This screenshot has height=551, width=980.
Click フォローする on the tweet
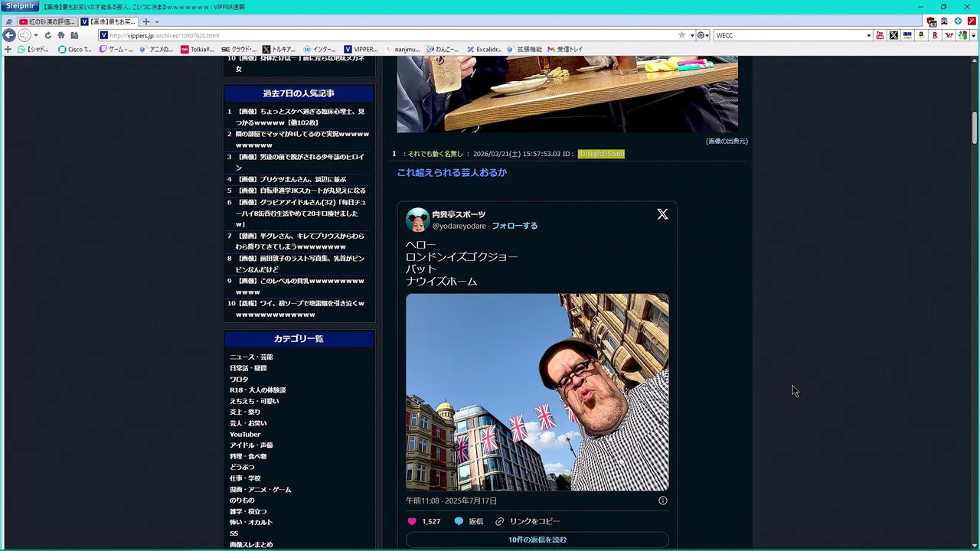tap(514, 226)
